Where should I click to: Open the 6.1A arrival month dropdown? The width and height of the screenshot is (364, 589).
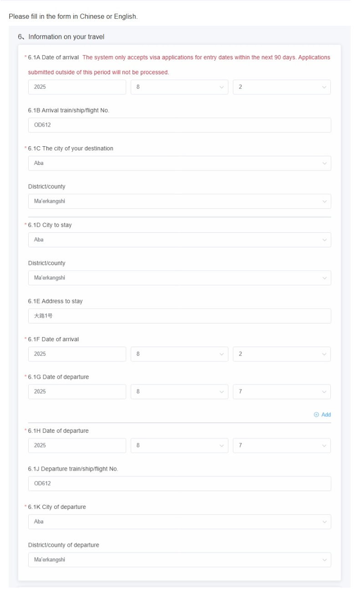(179, 87)
